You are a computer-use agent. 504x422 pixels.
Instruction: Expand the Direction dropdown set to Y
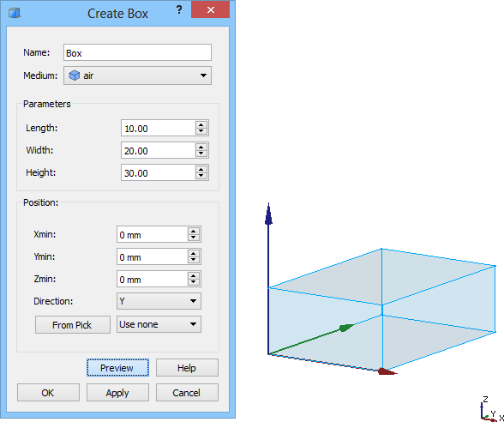coord(159,301)
